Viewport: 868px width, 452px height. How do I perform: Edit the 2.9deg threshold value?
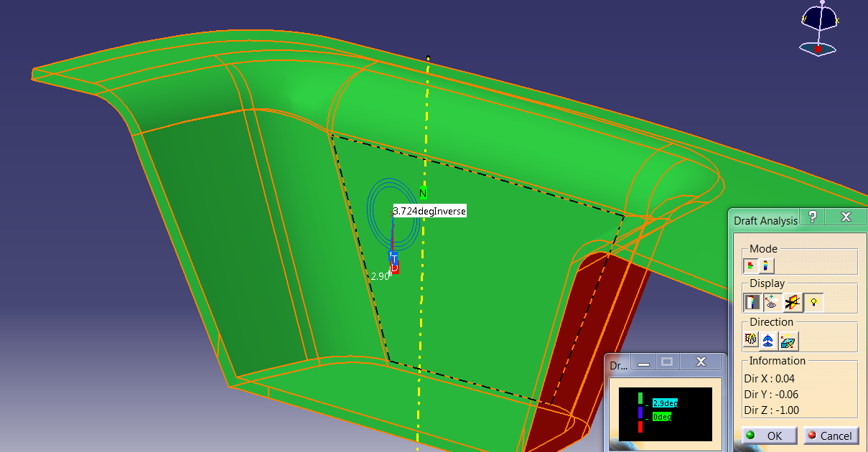665,402
